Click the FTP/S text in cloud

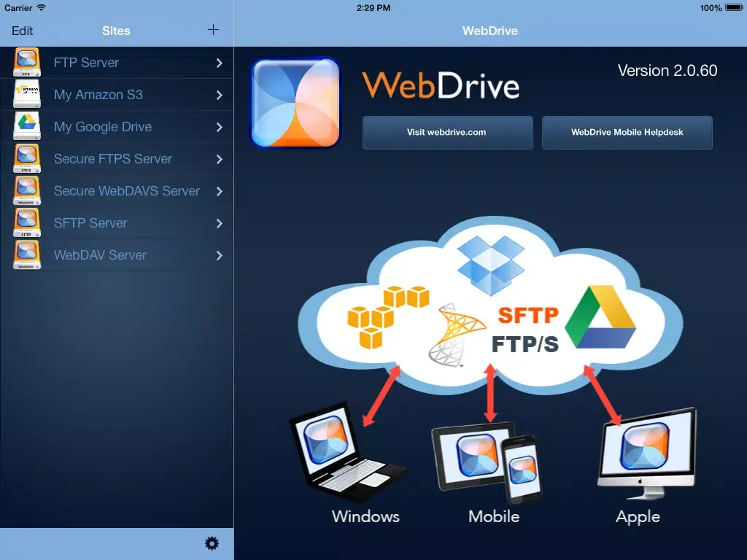click(x=525, y=344)
